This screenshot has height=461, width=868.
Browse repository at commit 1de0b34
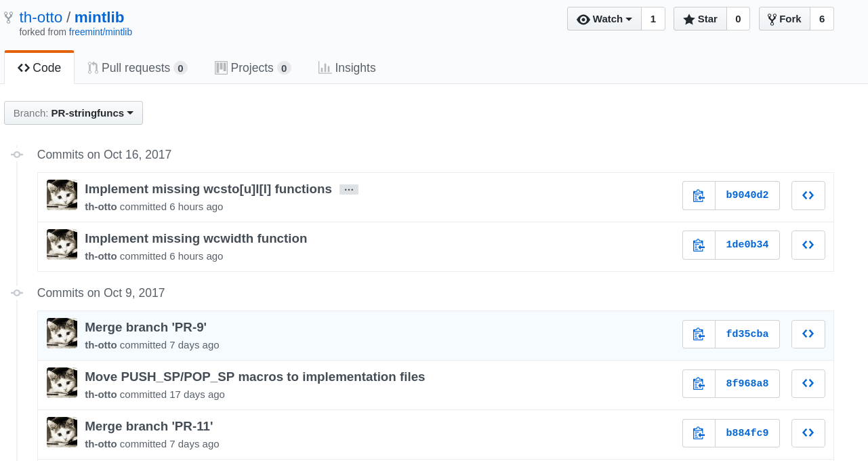(808, 245)
